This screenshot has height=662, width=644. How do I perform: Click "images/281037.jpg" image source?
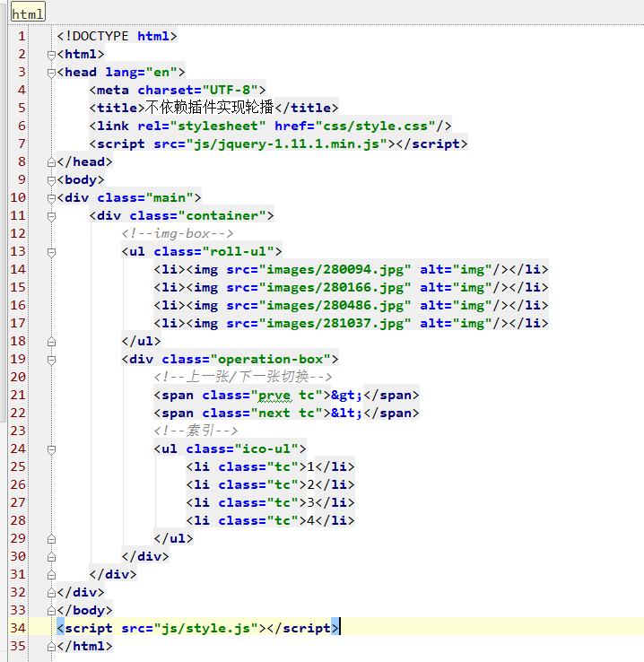(x=335, y=324)
